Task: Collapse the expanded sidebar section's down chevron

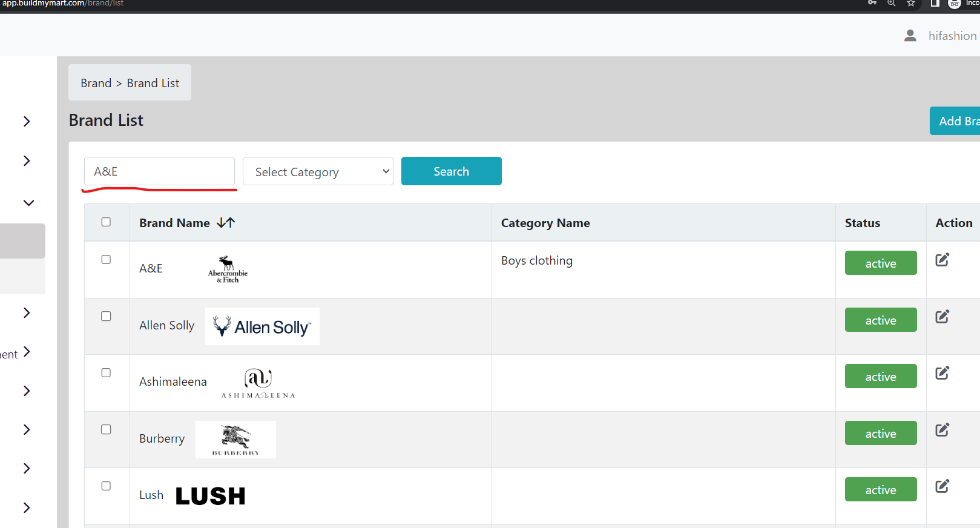Action: [x=28, y=203]
